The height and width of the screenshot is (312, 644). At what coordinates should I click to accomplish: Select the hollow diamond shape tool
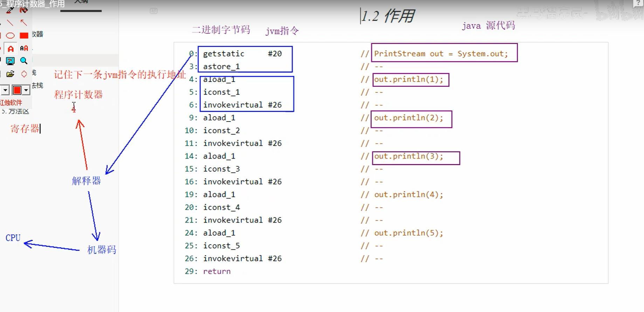click(24, 74)
